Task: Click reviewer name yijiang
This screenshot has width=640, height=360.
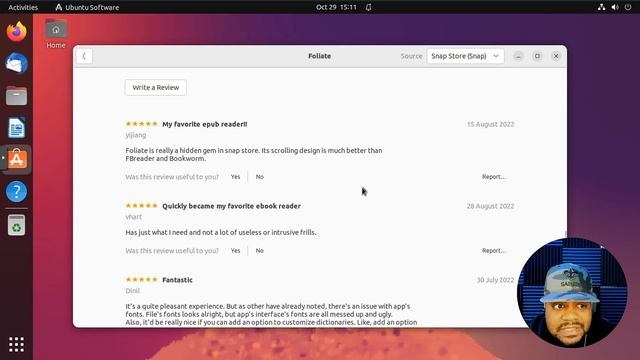Action: [x=136, y=135]
